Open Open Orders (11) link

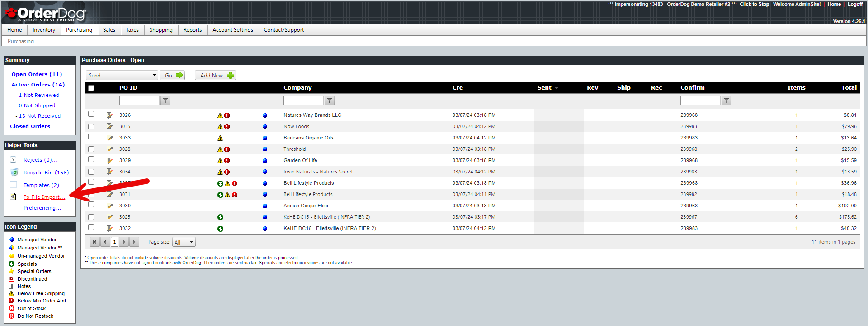[x=37, y=74]
